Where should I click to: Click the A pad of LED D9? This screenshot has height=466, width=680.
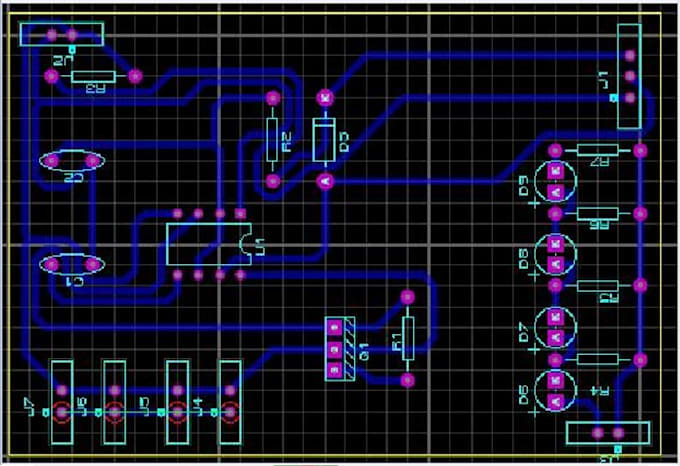click(x=556, y=192)
